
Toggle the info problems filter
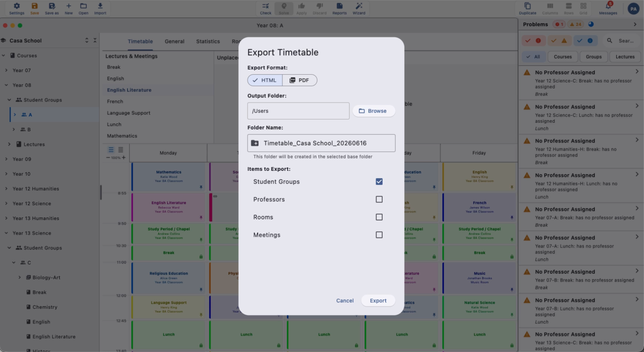pyautogui.click(x=585, y=41)
